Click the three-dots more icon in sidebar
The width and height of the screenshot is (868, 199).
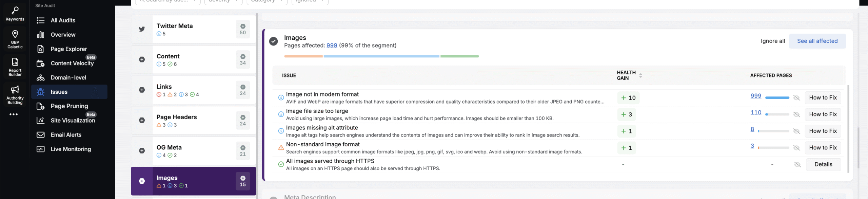[14, 114]
